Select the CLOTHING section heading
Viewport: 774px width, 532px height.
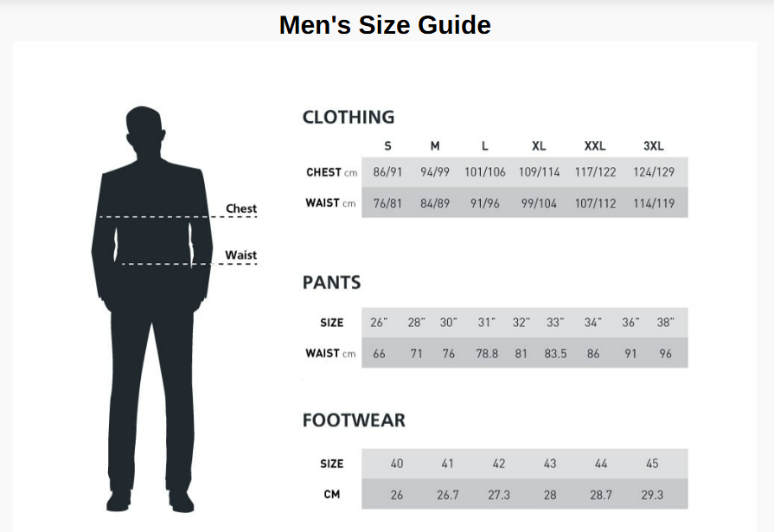pyautogui.click(x=349, y=117)
